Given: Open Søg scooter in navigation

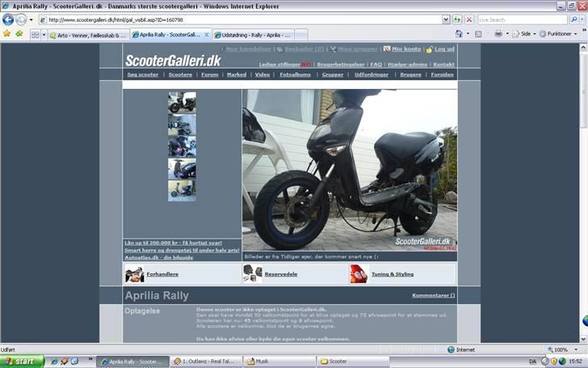Looking at the screenshot, I should pos(142,74).
